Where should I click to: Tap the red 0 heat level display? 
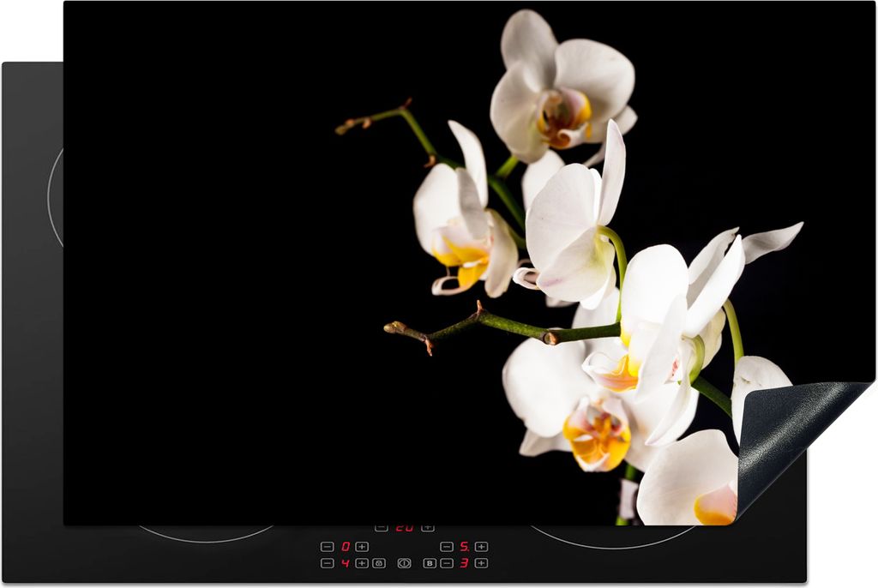tap(346, 547)
